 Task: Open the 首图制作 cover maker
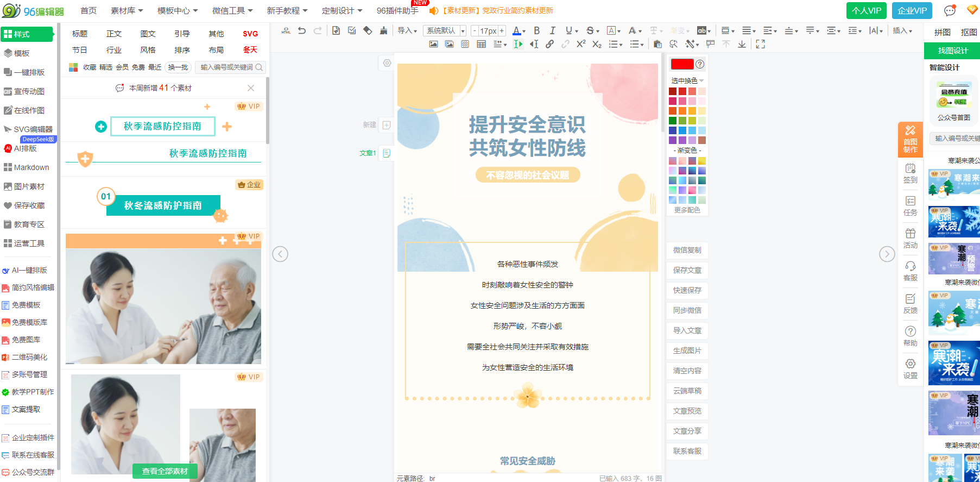click(910, 140)
